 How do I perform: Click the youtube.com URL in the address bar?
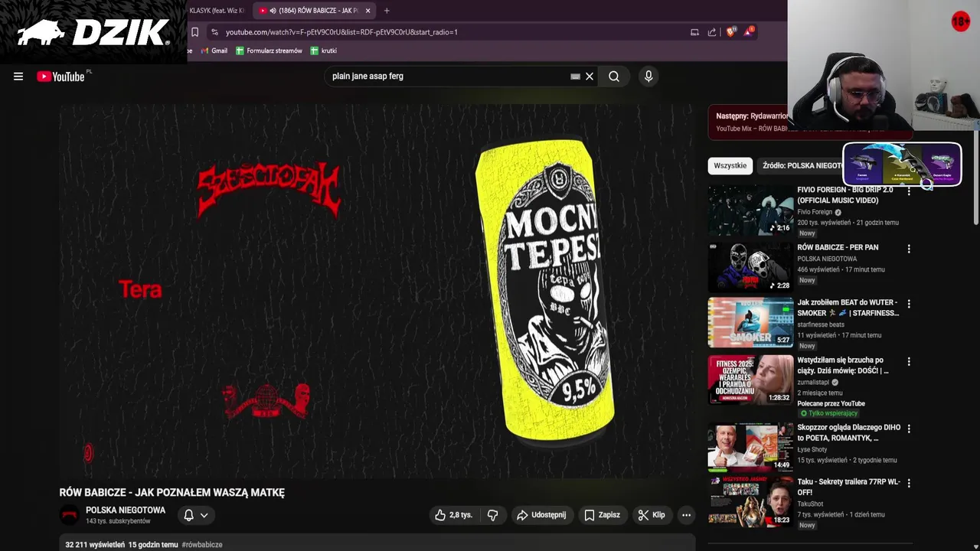341,32
